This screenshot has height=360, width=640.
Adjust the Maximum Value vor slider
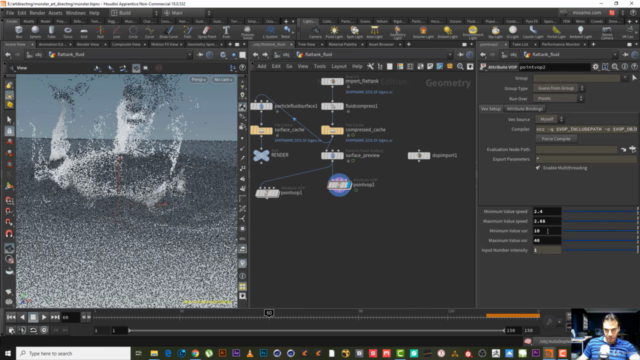tap(600, 240)
